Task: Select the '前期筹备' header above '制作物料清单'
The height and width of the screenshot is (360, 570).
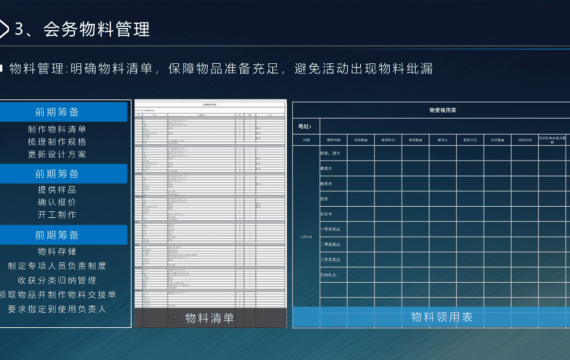Action: 64,112
